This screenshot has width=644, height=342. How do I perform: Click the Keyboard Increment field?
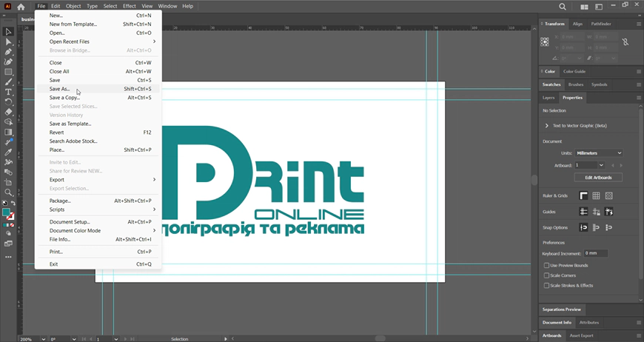click(x=596, y=253)
